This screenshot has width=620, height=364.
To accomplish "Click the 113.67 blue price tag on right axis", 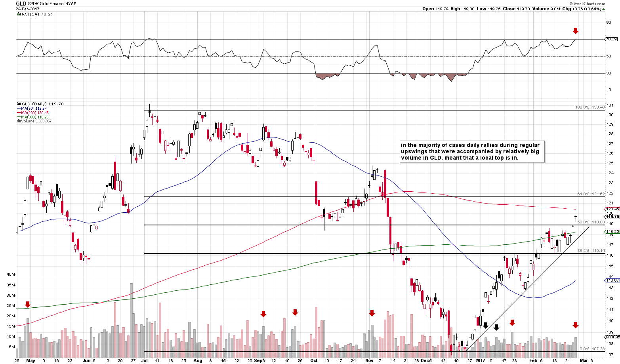I will [612, 280].
